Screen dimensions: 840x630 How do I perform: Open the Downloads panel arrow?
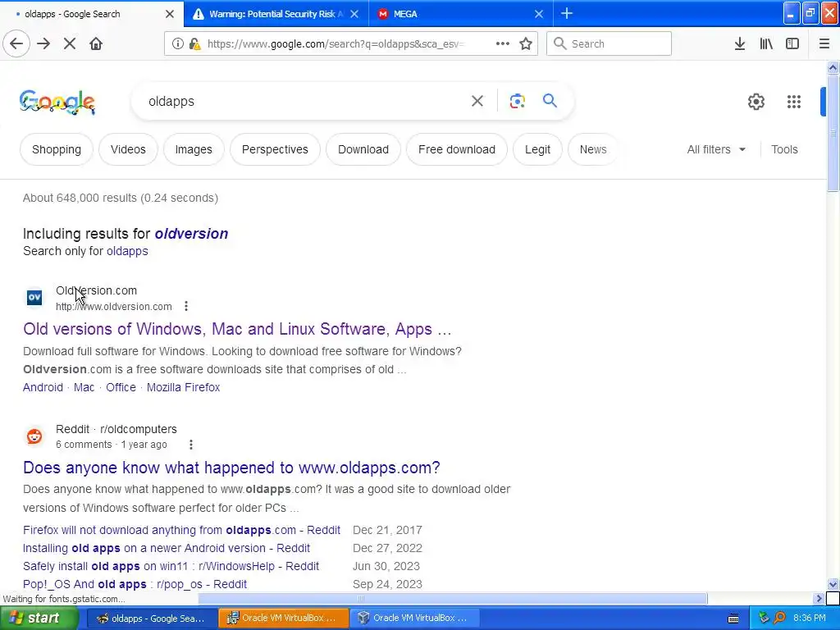pos(740,44)
